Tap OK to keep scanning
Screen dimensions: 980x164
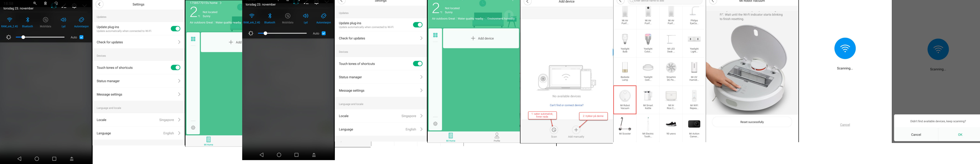click(x=960, y=135)
